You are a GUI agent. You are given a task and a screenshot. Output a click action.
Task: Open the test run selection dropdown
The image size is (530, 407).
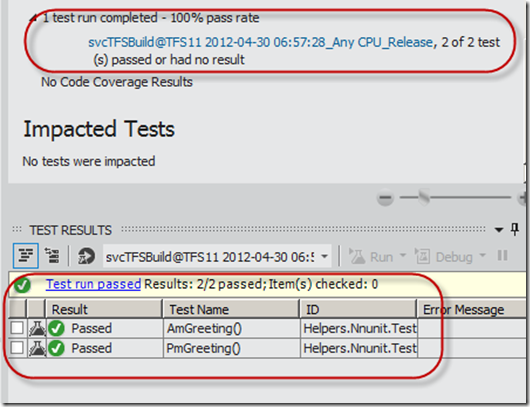click(324, 256)
